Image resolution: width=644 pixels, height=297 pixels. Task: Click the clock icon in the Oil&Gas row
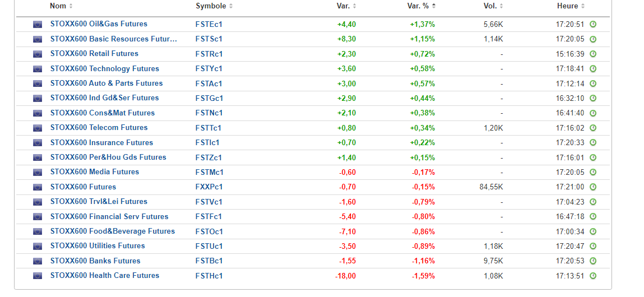click(x=593, y=25)
